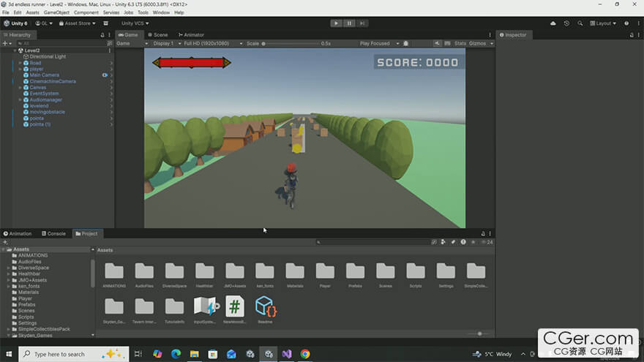The width and height of the screenshot is (644, 362).
Task: Switch to the Scene tab
Action: (x=157, y=34)
